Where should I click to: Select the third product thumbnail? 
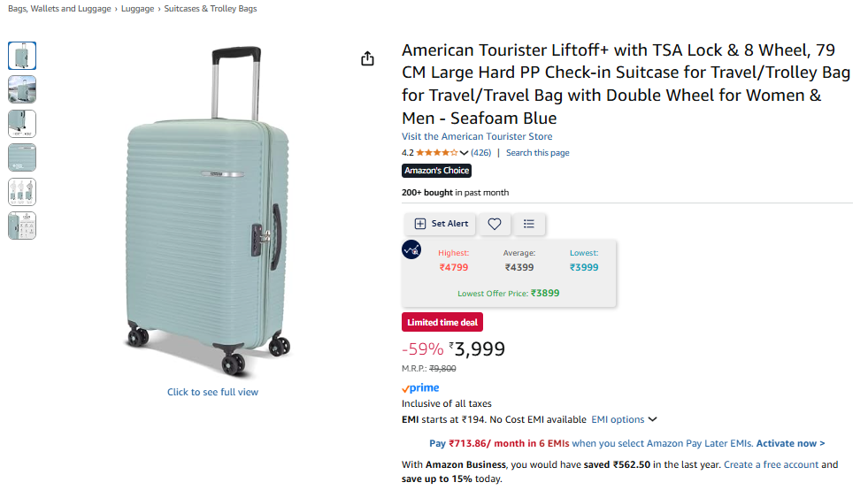point(22,123)
